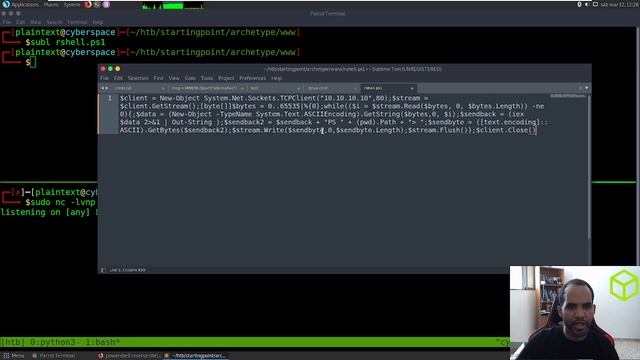Launch terminal from the top panel icon
The height and width of the screenshot is (360, 640).
tap(97, 4)
